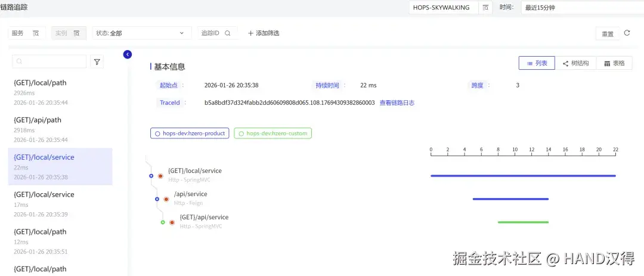Open the HOPS-SKYWALKING picker icon
644x276 pixels.
(485, 7)
